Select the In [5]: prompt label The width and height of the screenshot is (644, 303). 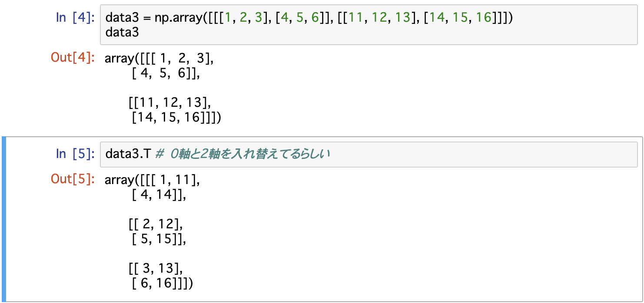tap(75, 154)
